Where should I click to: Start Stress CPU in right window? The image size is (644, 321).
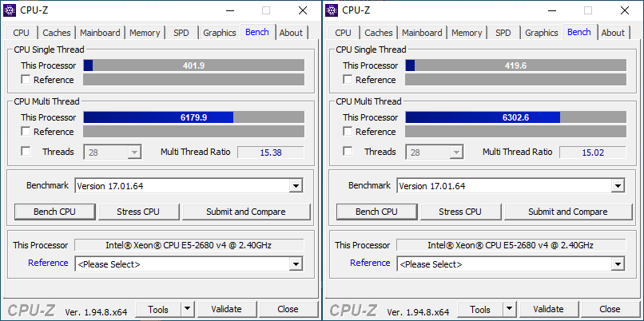(x=460, y=212)
